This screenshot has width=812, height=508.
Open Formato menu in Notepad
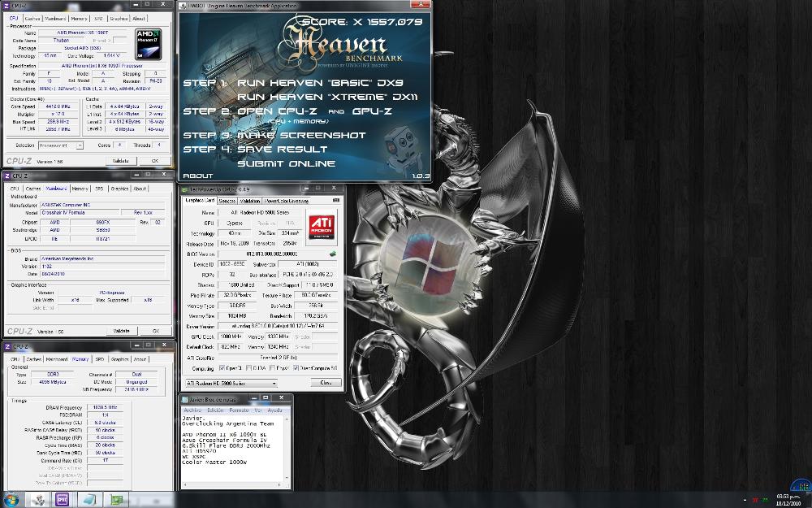[239, 410]
